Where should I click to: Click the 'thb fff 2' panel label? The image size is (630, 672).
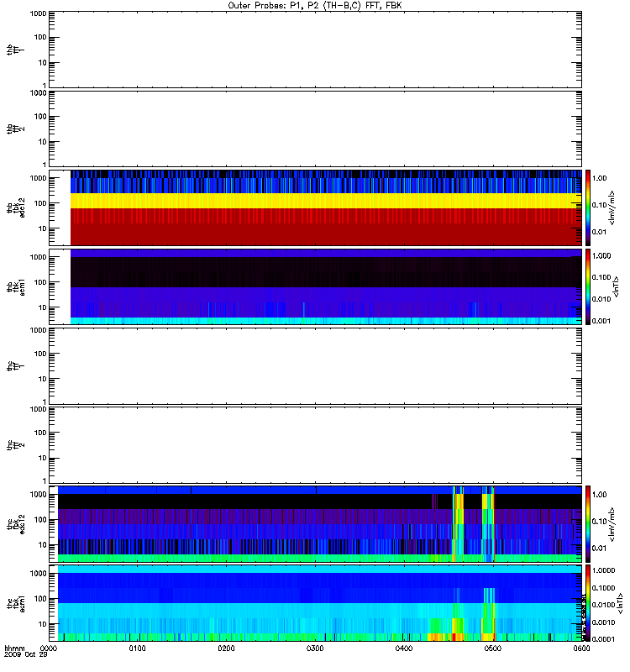pyautogui.click(x=15, y=129)
